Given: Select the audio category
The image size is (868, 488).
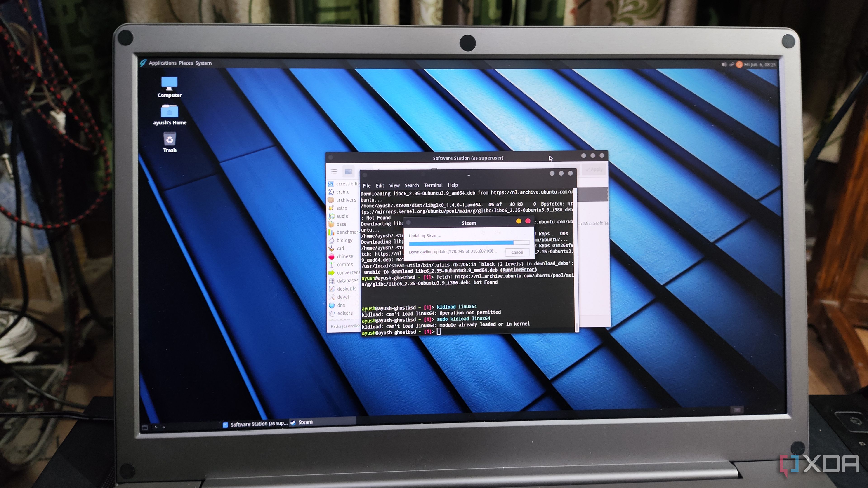Looking at the screenshot, I should click(x=339, y=216).
